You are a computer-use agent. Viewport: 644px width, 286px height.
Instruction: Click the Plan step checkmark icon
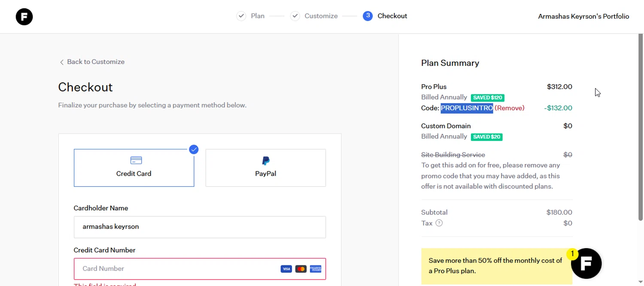pyautogui.click(x=241, y=16)
